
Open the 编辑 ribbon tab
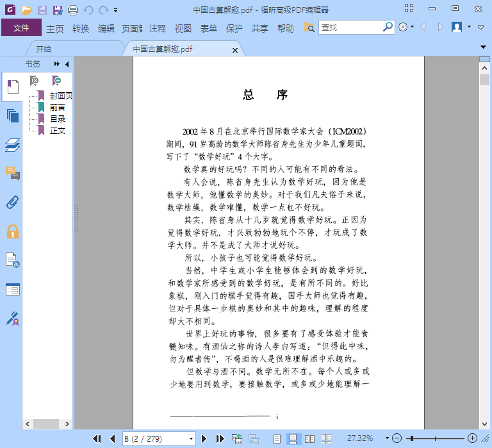(x=106, y=29)
